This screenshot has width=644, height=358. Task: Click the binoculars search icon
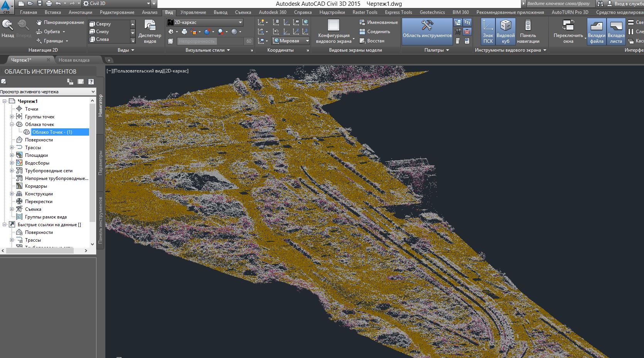pyautogui.click(x=600, y=3)
